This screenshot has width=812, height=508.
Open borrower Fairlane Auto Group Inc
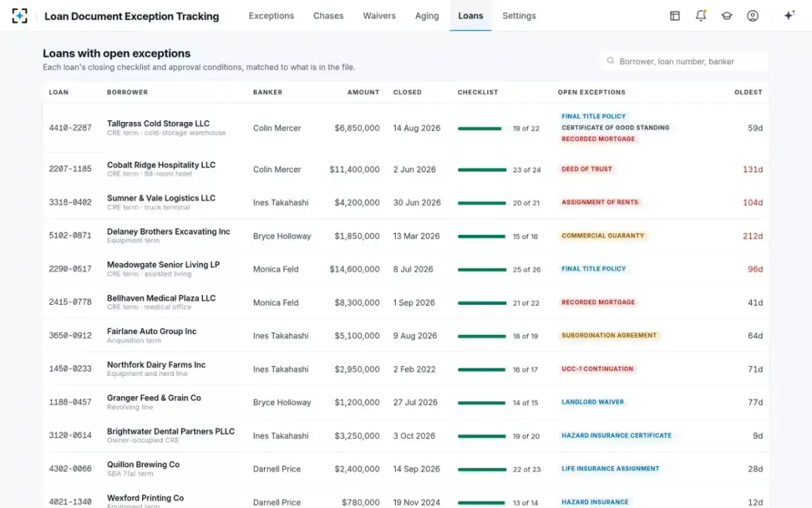(152, 331)
